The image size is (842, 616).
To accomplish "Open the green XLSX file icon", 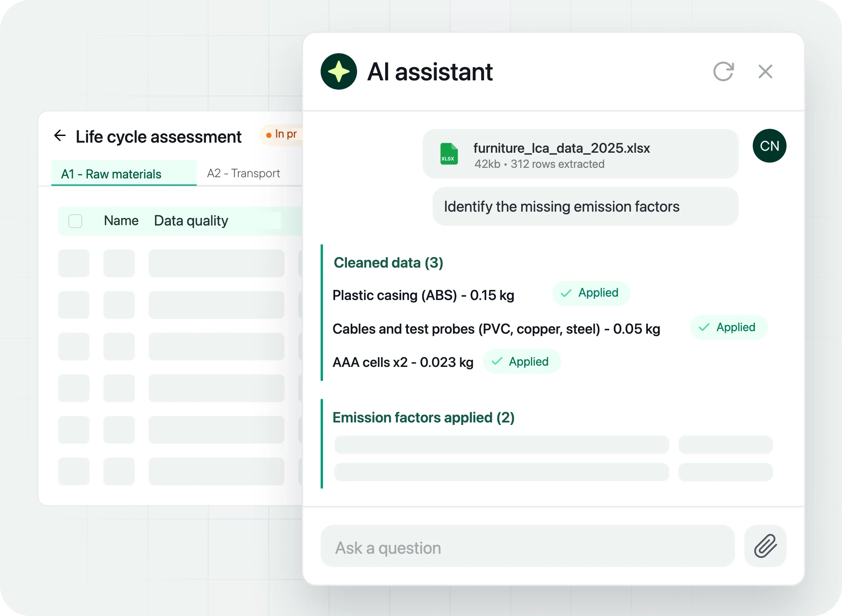I will pos(449,154).
